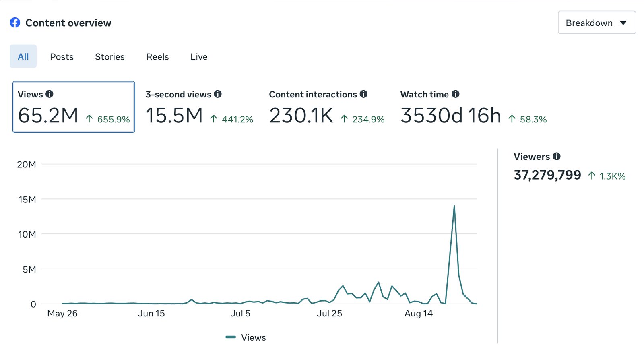Click the Jun 15 x-axis label
The height and width of the screenshot is (347, 644).
tap(151, 314)
